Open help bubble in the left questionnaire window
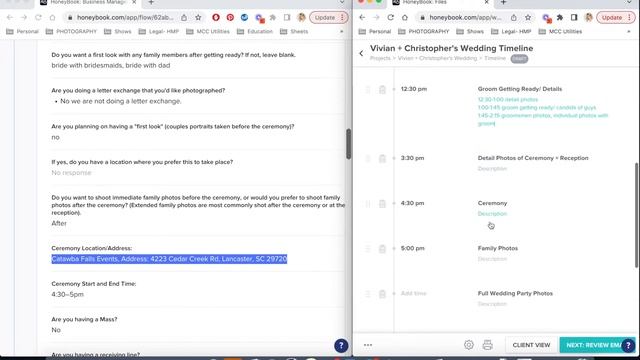This screenshot has width=640, height=360. coord(341,346)
